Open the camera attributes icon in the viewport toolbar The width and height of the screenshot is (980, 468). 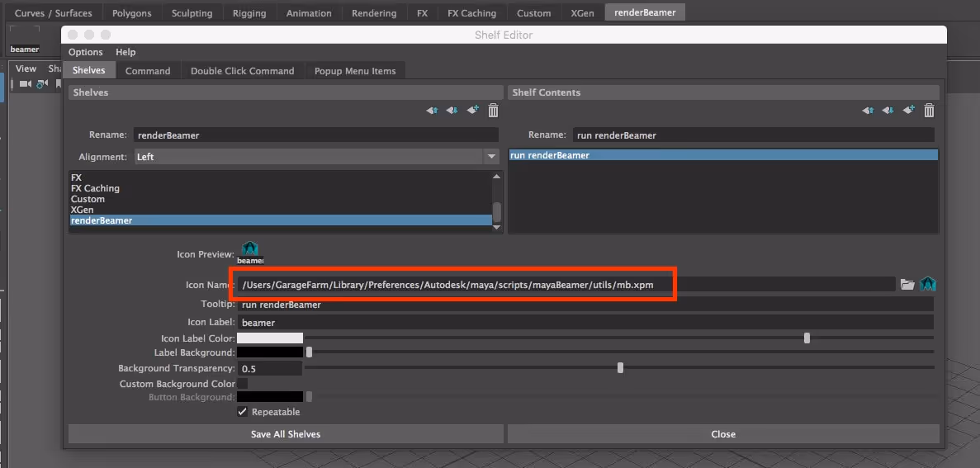[42, 83]
